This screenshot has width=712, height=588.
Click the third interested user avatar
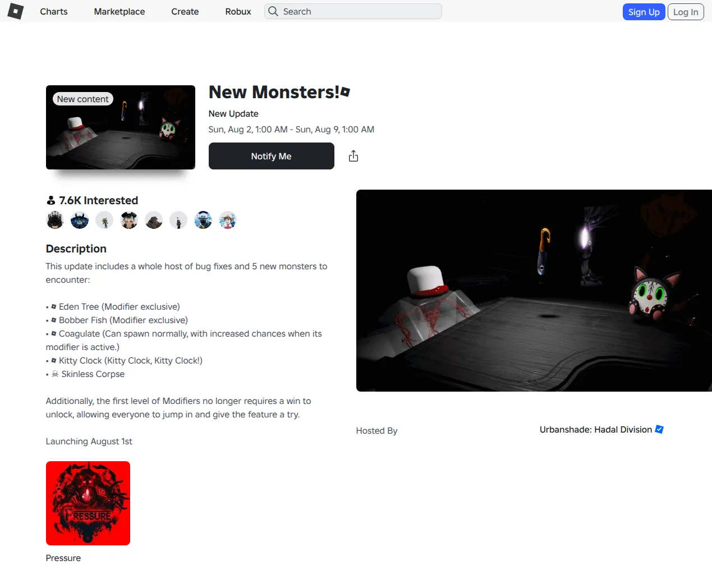(104, 220)
